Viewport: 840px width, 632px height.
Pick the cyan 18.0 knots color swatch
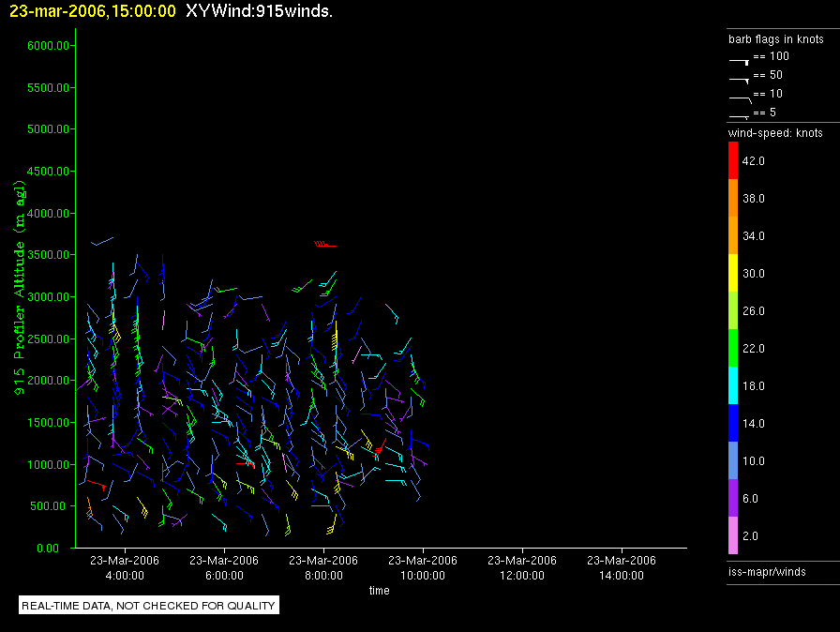pos(733,385)
